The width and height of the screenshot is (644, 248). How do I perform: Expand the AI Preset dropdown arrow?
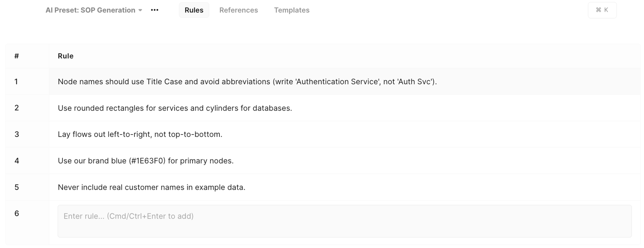tap(140, 10)
